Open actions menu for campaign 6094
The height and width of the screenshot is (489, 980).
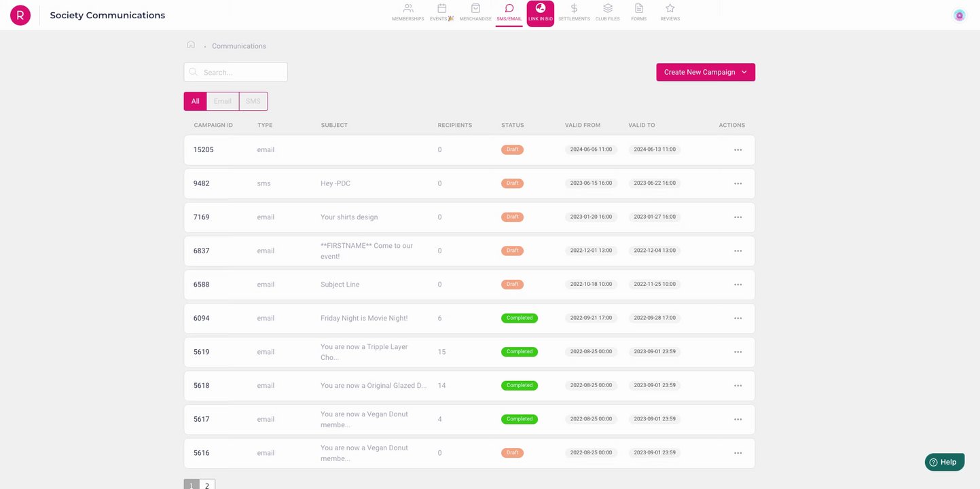(x=738, y=319)
